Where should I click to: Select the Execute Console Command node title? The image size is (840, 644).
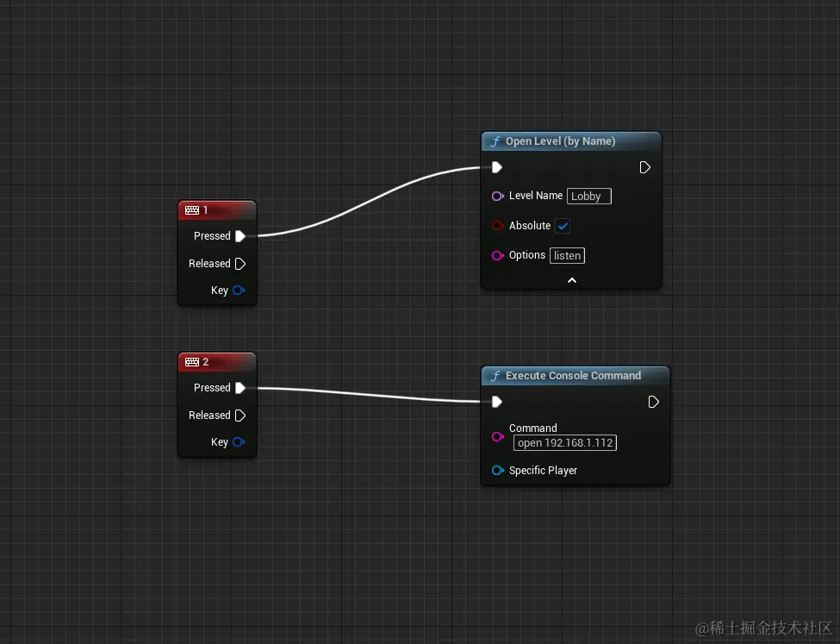click(573, 375)
